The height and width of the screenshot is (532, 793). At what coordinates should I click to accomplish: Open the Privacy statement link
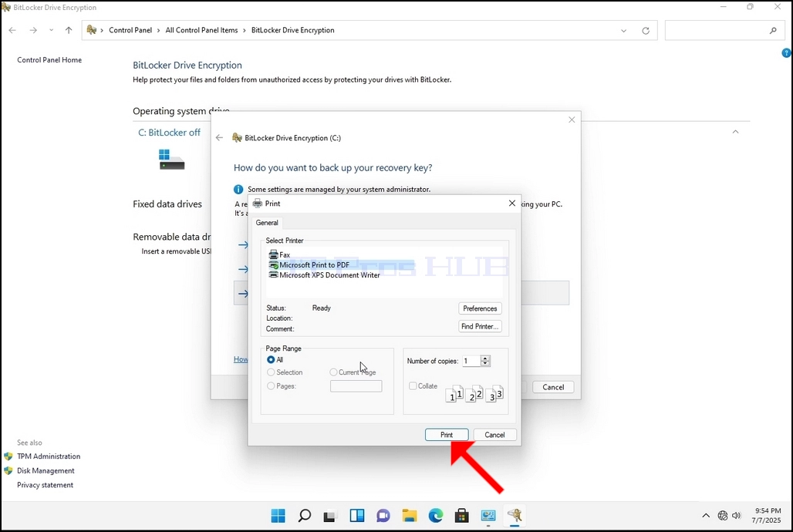(45, 485)
